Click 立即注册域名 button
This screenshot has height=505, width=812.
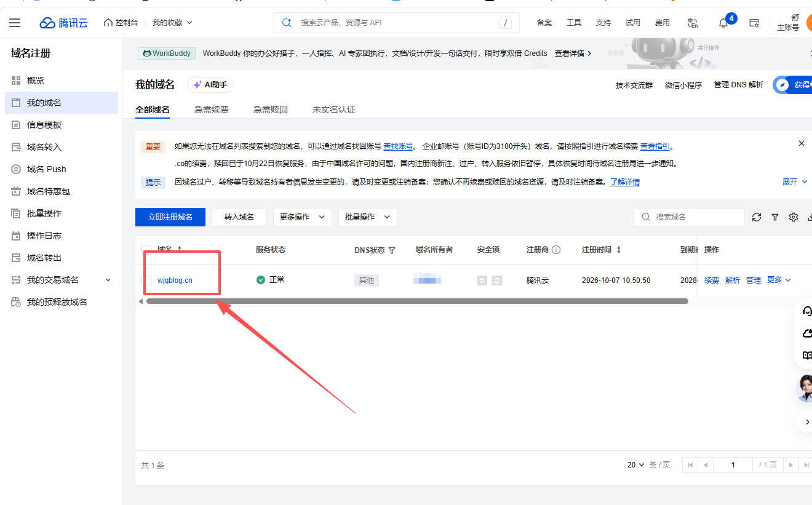coord(170,217)
